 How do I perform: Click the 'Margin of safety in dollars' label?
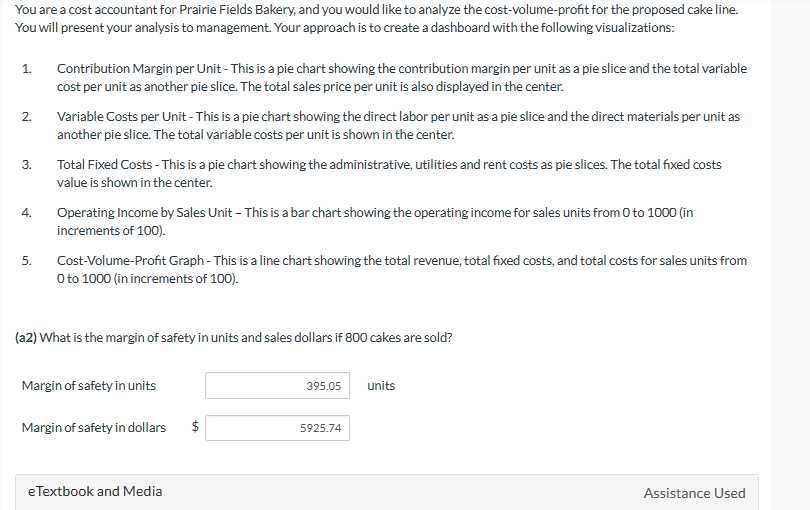(93, 427)
